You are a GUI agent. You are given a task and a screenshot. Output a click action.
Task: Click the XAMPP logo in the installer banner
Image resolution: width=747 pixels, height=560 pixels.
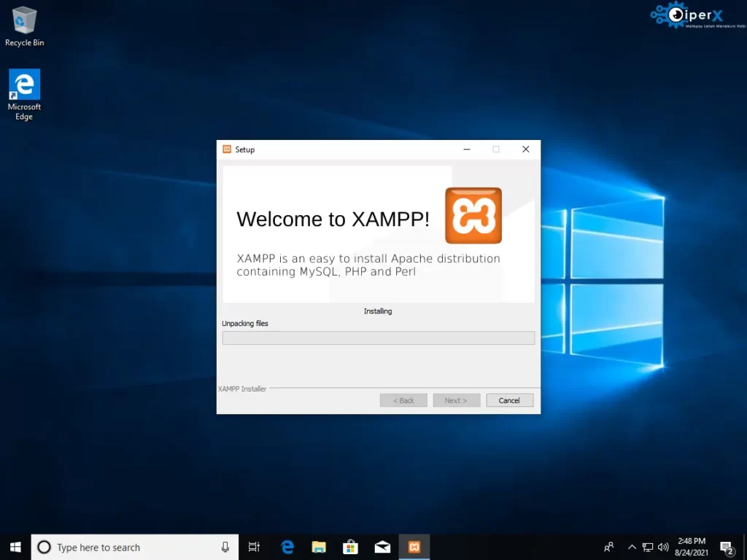click(473, 215)
